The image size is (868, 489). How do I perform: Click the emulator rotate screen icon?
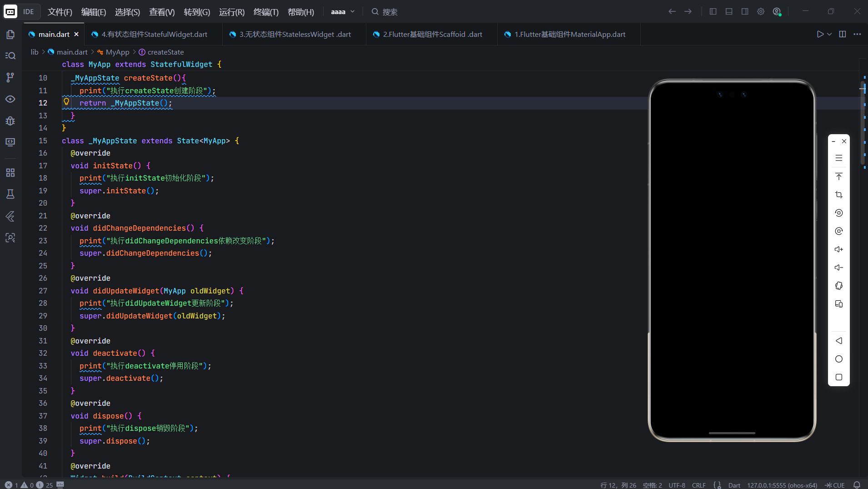click(x=839, y=286)
